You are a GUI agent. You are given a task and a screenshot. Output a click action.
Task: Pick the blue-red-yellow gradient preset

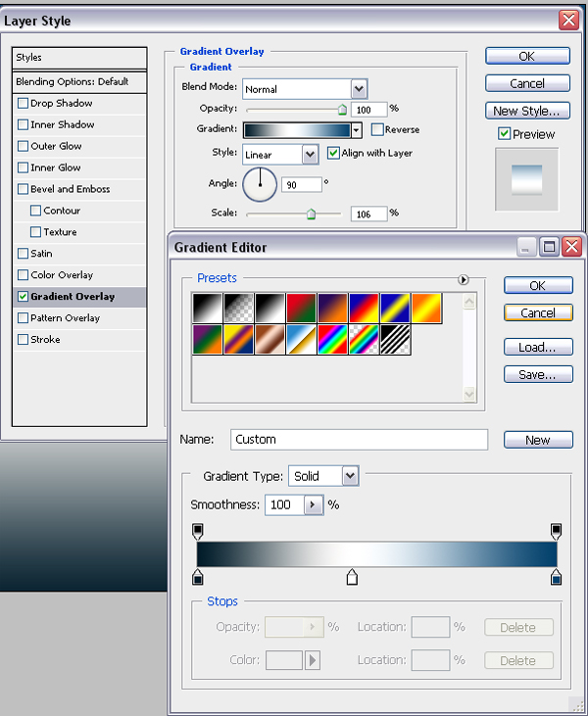364,309
